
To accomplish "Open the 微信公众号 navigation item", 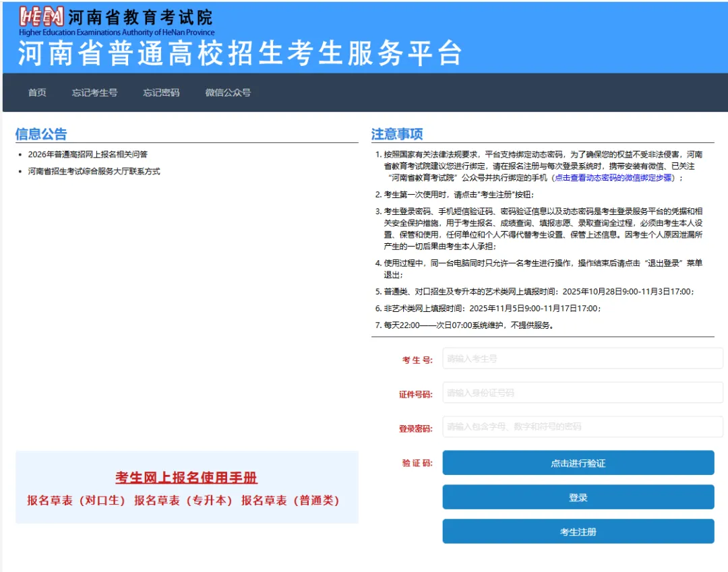I will 228,92.
